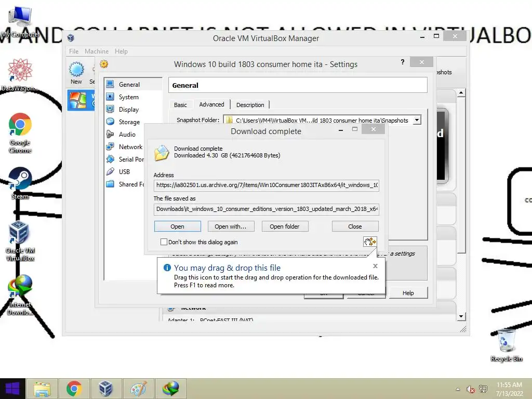Open File Explorer from the taskbar

click(42, 389)
